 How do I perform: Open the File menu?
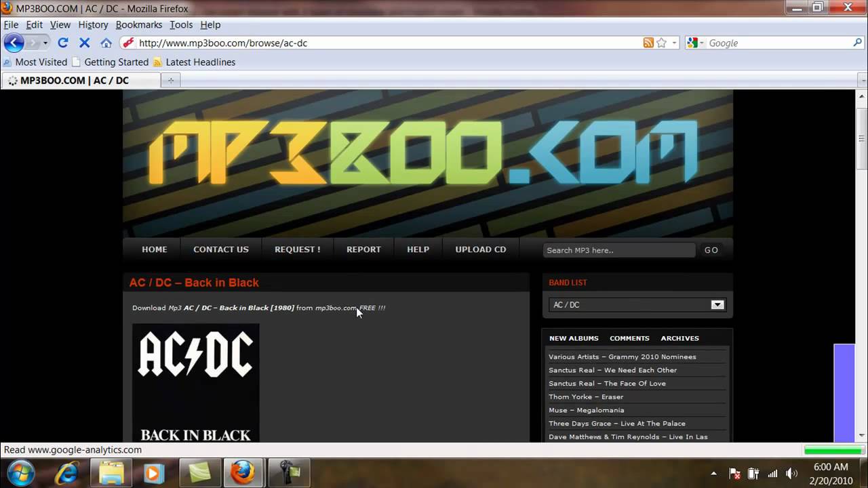(x=11, y=24)
